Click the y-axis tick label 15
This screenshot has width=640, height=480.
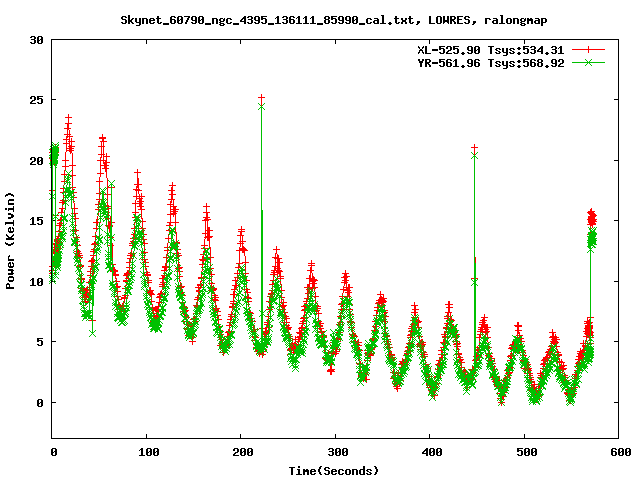(36, 221)
